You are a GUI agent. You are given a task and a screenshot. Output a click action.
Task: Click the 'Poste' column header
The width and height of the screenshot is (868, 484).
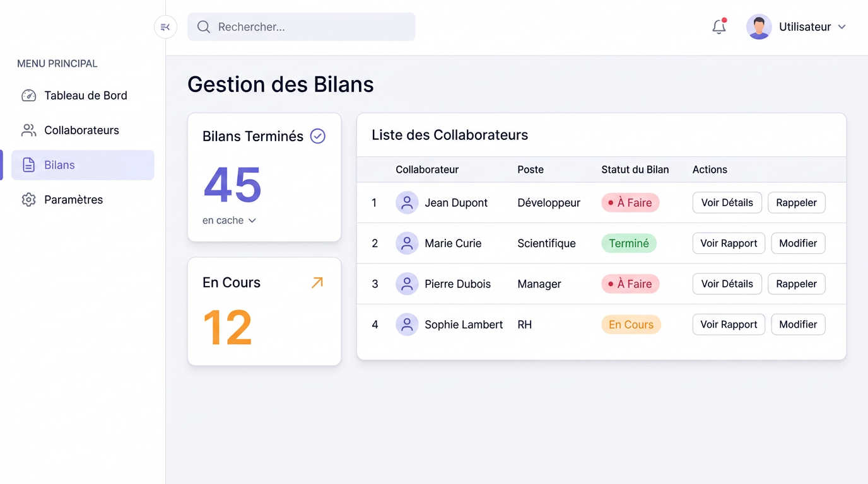click(531, 170)
